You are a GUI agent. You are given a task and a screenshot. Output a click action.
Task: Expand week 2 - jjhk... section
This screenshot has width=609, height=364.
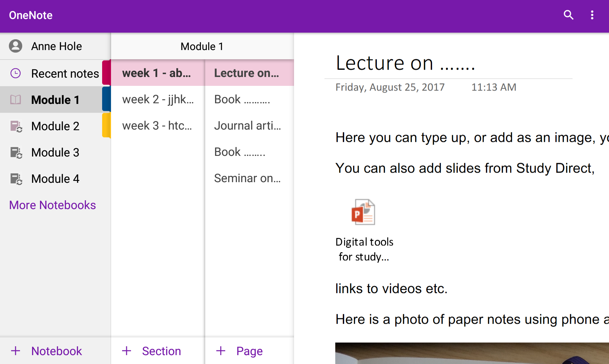(x=158, y=99)
